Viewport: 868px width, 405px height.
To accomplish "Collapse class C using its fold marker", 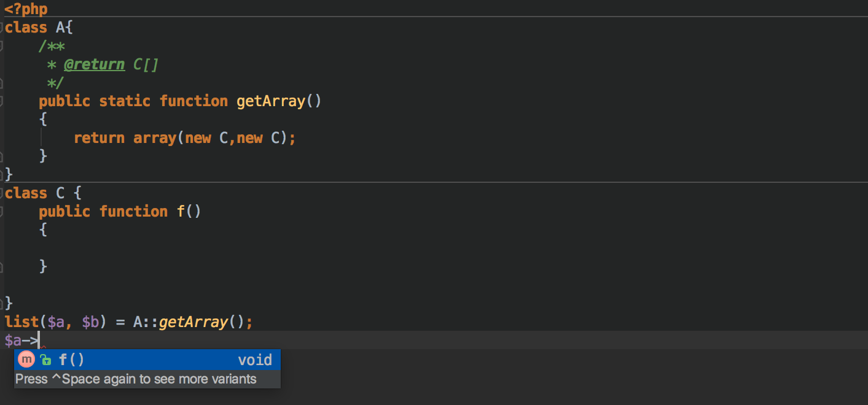I will click(x=2, y=193).
